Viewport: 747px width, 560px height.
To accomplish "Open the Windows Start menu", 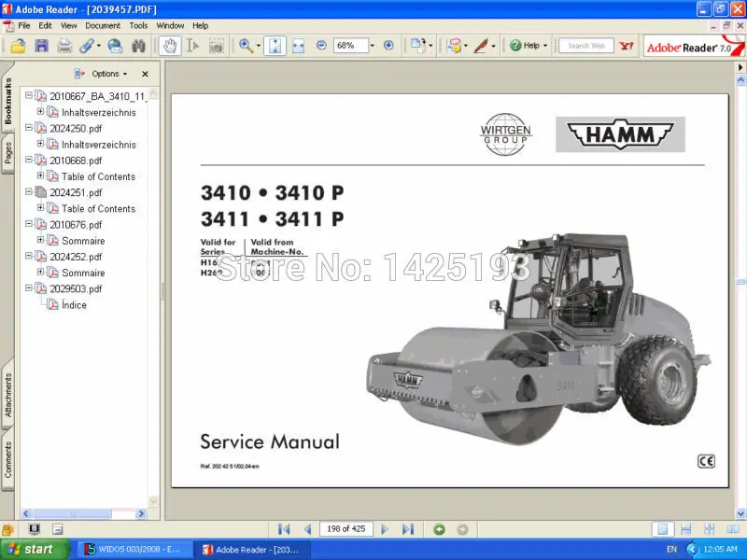I will (x=34, y=550).
